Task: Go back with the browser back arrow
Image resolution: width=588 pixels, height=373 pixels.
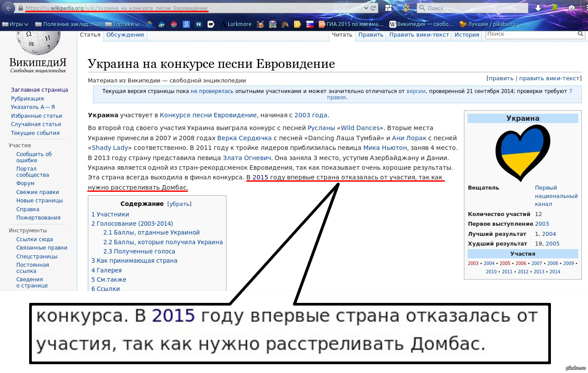Action: (8, 8)
